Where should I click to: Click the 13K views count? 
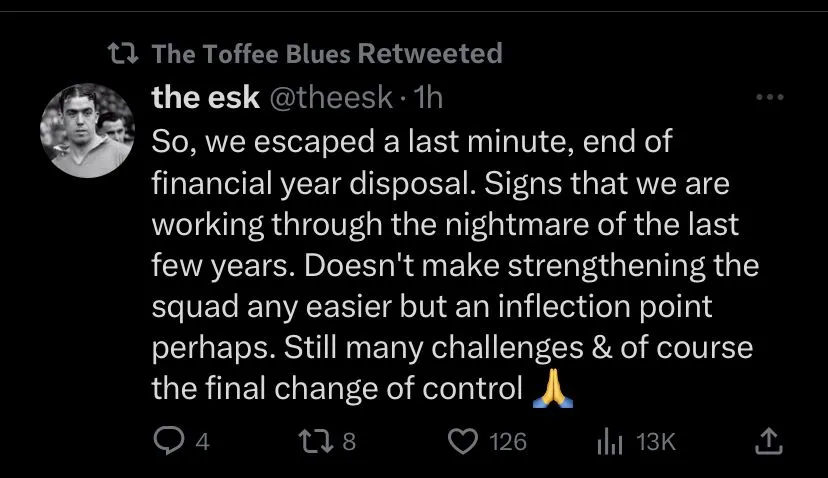(x=656, y=441)
